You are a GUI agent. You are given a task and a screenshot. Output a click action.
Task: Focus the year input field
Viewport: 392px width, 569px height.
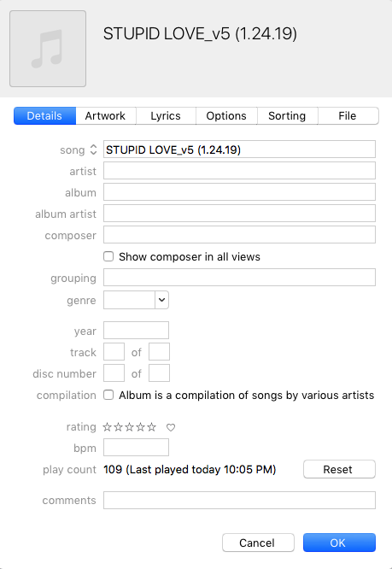(136, 331)
